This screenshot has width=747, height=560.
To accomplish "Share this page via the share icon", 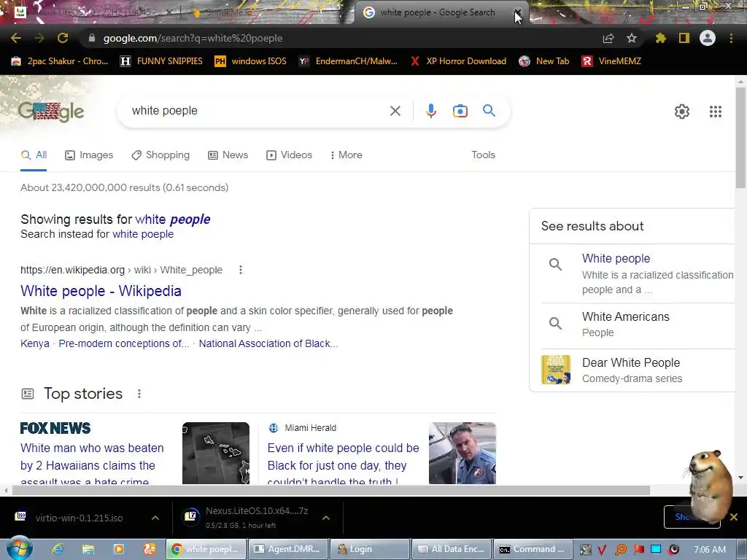I will coord(608,38).
